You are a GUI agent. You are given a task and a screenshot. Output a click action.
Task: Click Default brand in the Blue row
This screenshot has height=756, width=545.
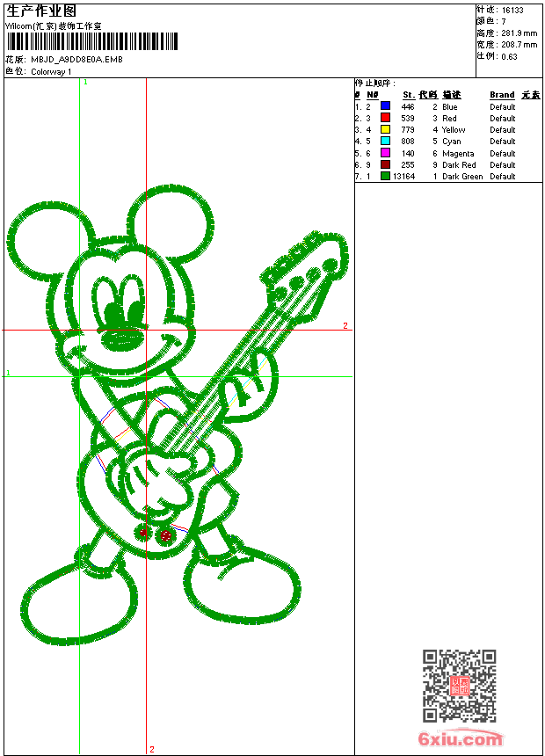tap(503, 107)
